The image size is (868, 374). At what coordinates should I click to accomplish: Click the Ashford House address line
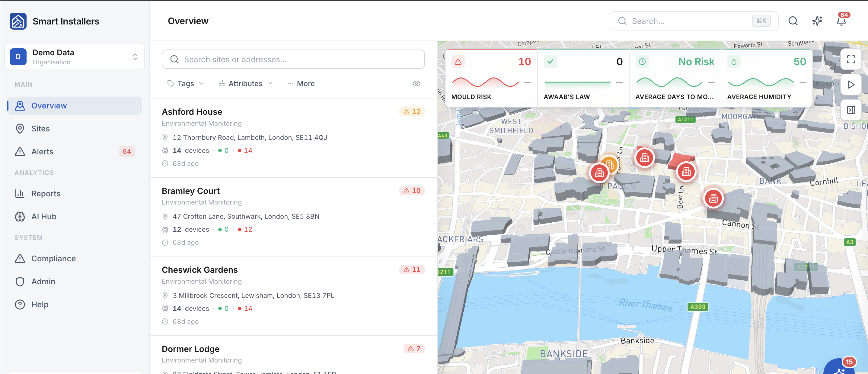click(x=250, y=137)
